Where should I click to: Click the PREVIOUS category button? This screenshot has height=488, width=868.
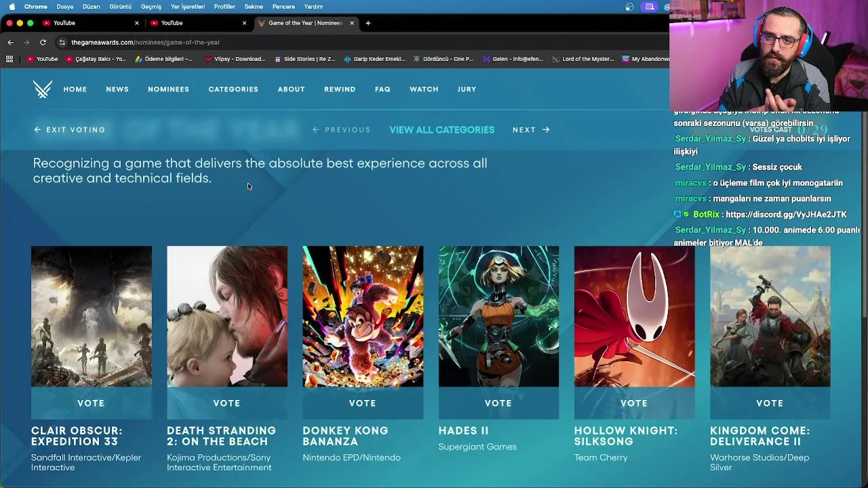(342, 129)
